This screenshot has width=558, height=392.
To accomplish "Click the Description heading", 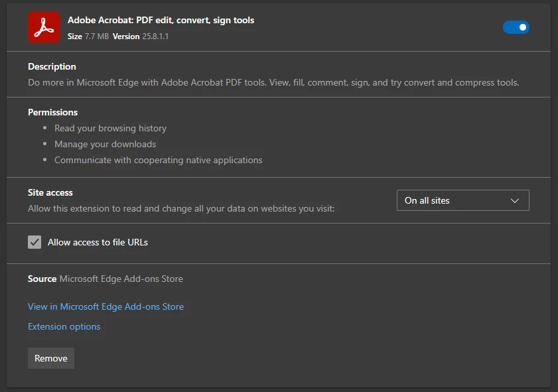I will point(52,66).
